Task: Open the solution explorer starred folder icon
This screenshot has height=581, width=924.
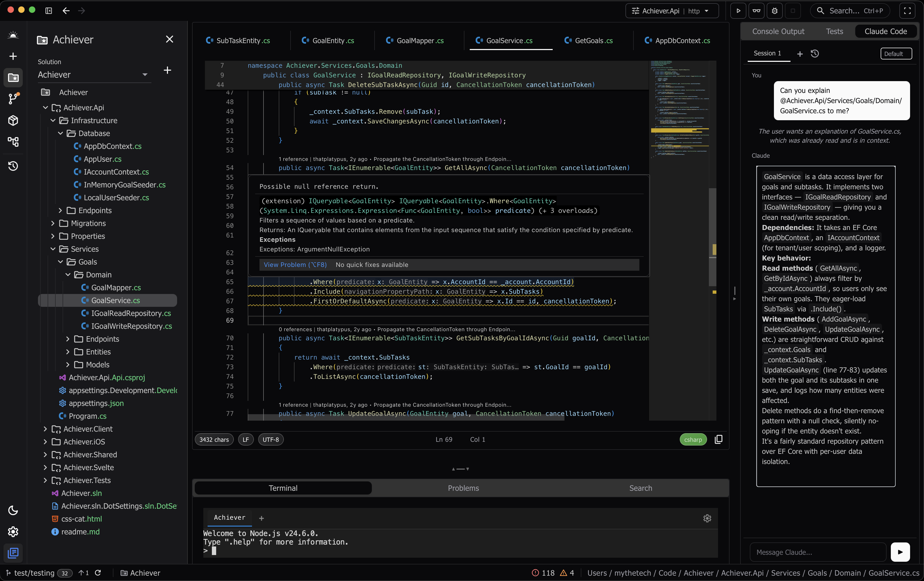Action: point(13,78)
